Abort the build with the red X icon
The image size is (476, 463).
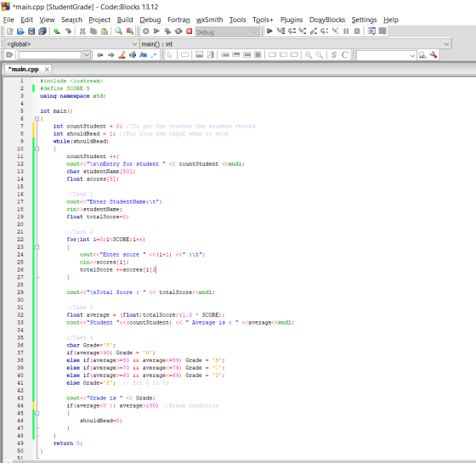(x=189, y=31)
